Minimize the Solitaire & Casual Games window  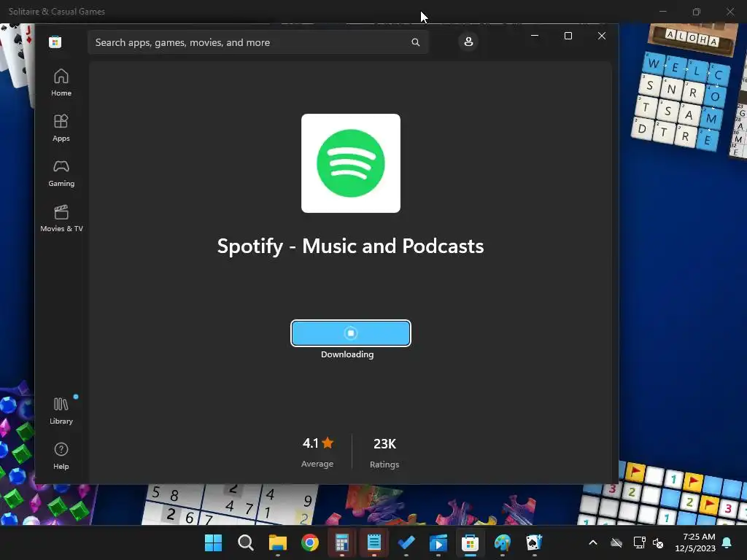coord(662,12)
